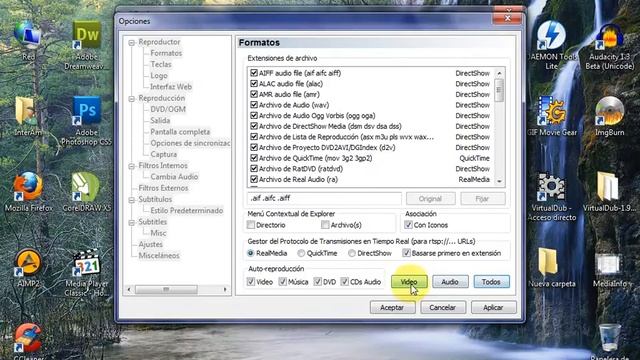
Task: Collapse the Subtítulos tree node
Action: (x=131, y=200)
